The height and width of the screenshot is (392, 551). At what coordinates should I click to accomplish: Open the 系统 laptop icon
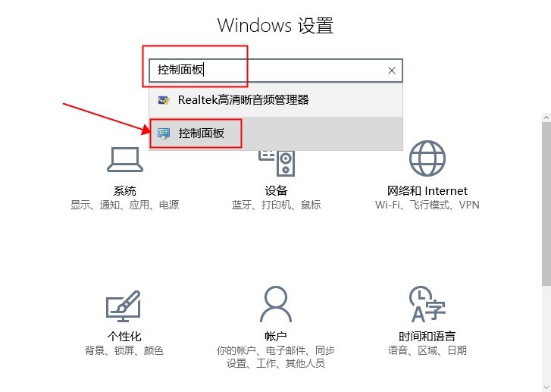(125, 160)
